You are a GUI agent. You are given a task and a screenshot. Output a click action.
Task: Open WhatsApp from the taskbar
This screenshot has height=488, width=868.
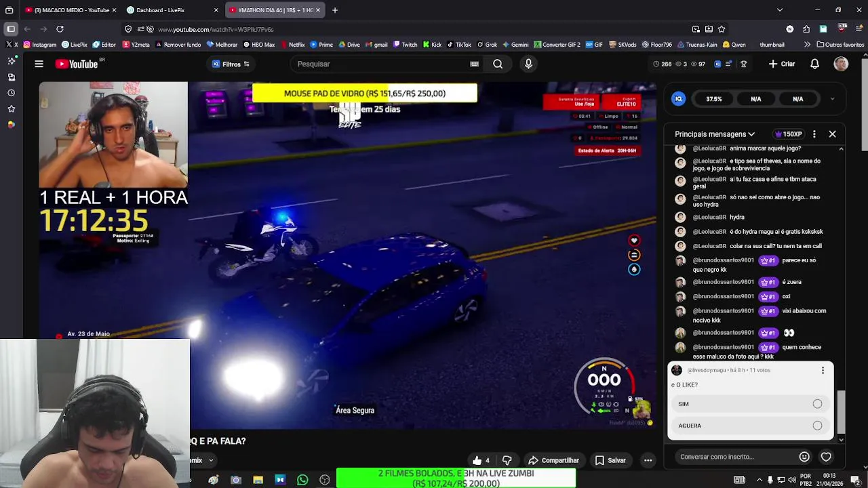tap(302, 480)
